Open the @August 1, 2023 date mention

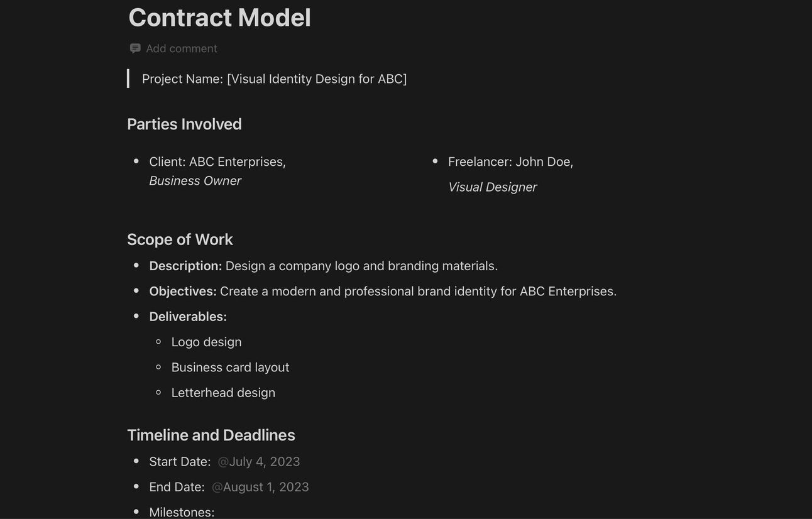point(260,487)
